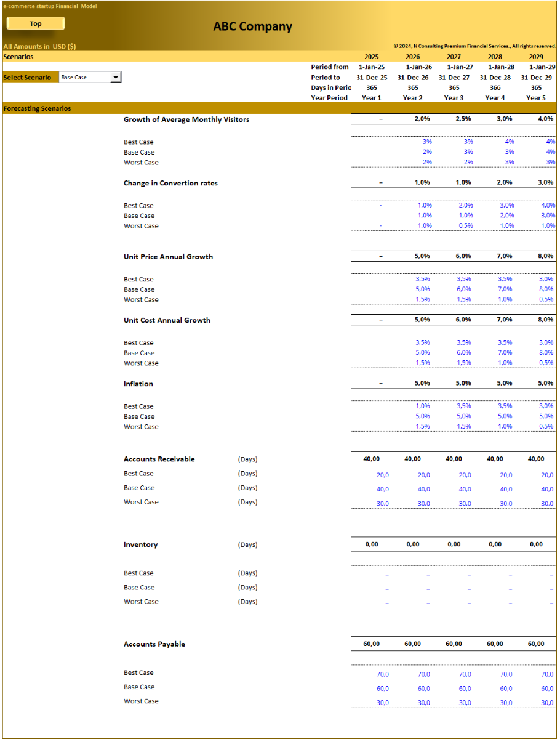Click Accounts Receivable 2025 summary value 40,00

tap(372, 459)
